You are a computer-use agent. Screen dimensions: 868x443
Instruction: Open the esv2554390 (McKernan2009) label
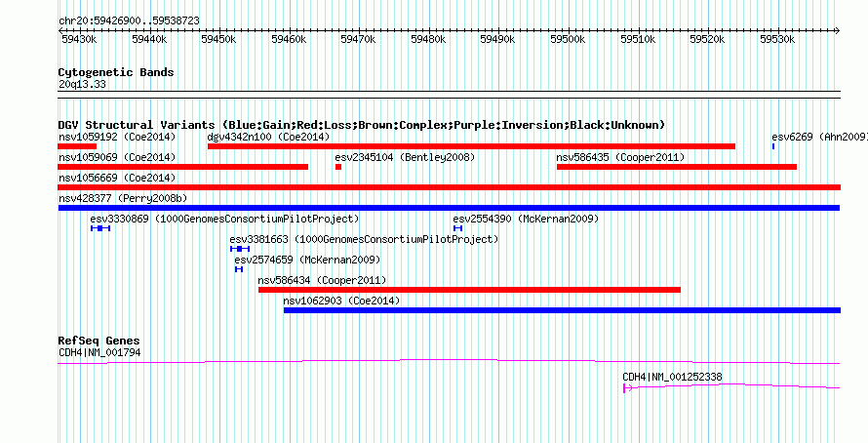pyautogui.click(x=526, y=219)
